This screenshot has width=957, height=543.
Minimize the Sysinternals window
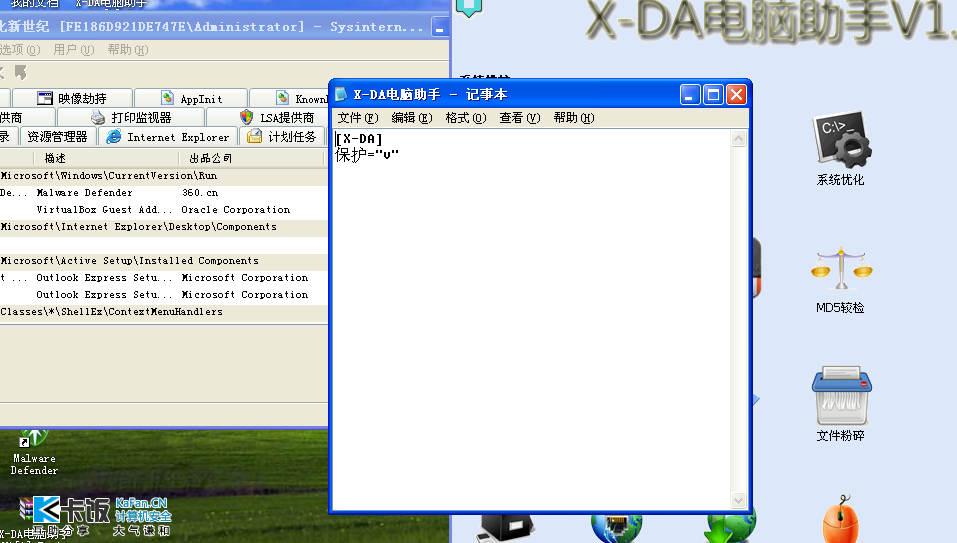(439, 27)
